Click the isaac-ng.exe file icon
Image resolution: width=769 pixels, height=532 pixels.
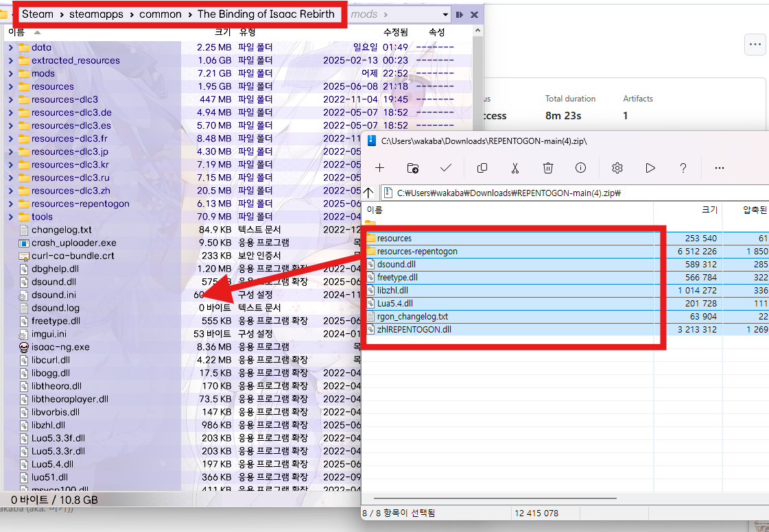coord(23,347)
